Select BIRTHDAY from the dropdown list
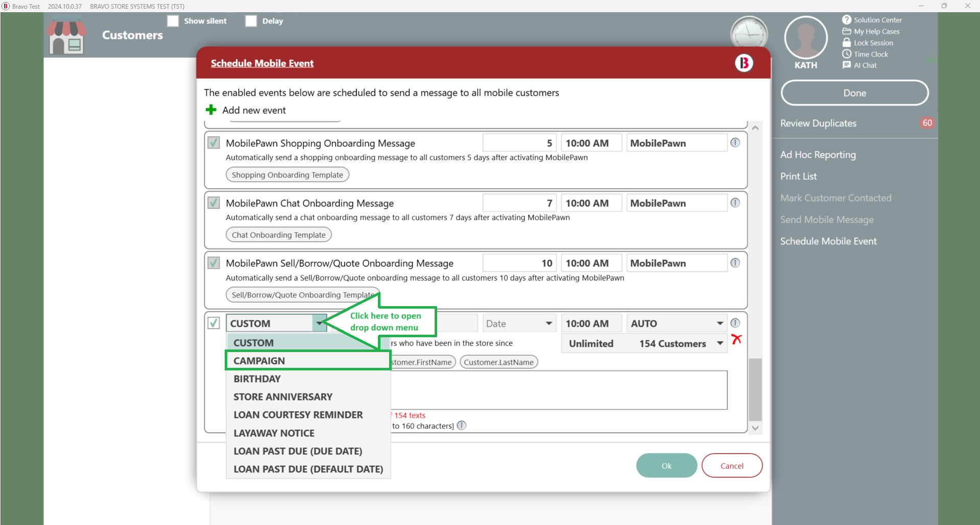 pyautogui.click(x=308, y=379)
